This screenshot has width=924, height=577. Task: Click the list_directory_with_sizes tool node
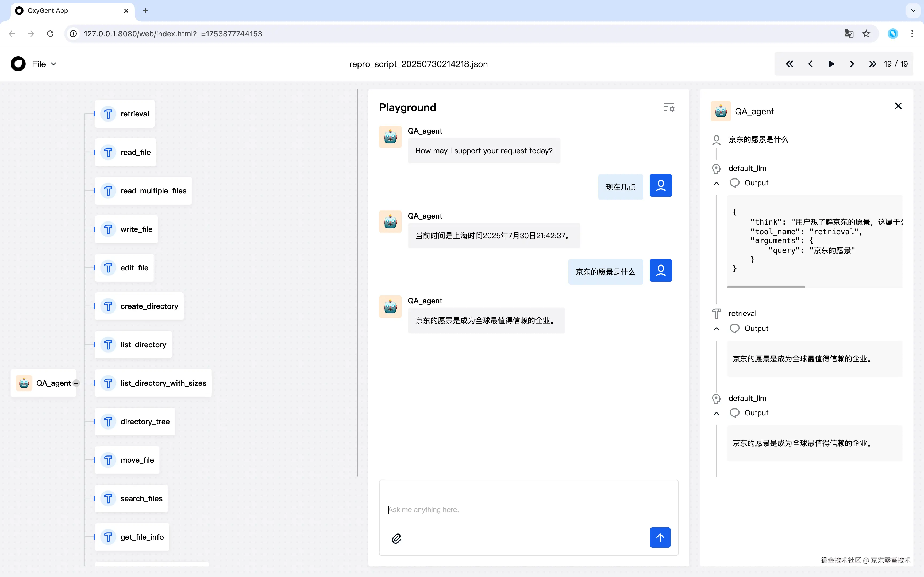coord(153,383)
